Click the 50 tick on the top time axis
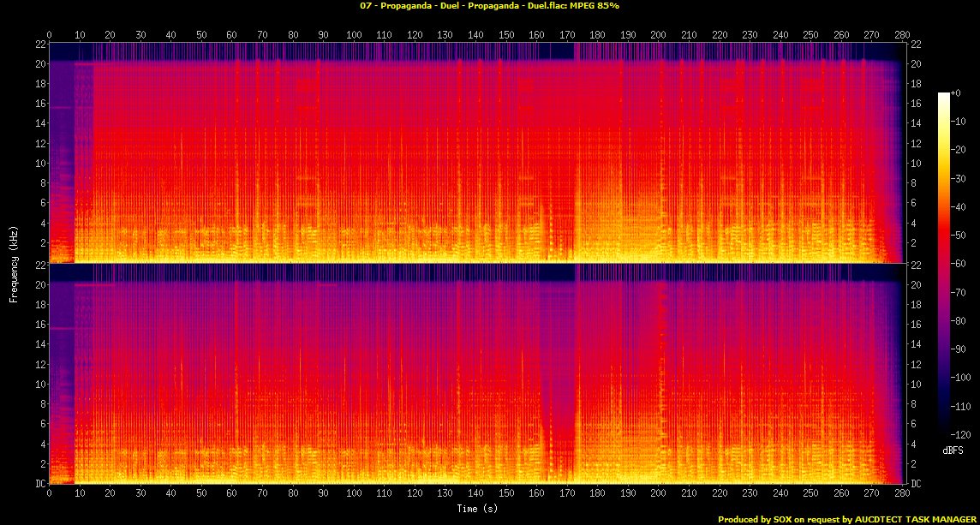 point(201,35)
